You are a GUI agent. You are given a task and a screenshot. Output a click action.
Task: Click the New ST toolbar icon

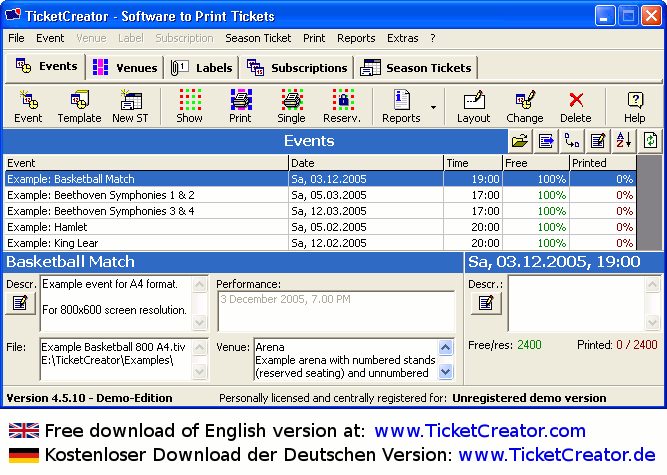130,105
